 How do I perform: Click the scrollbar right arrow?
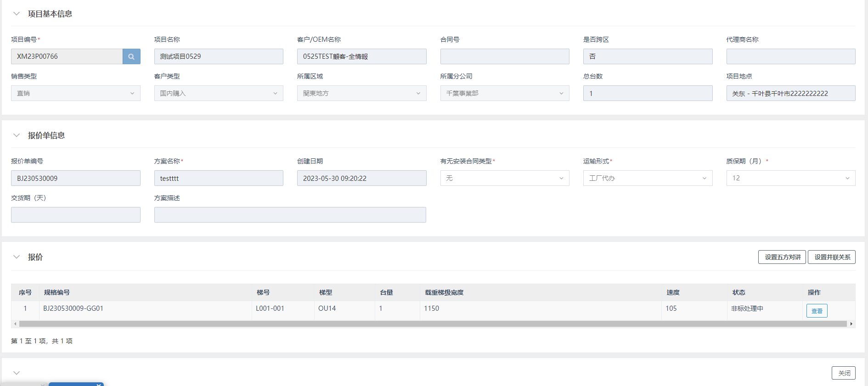pos(851,324)
